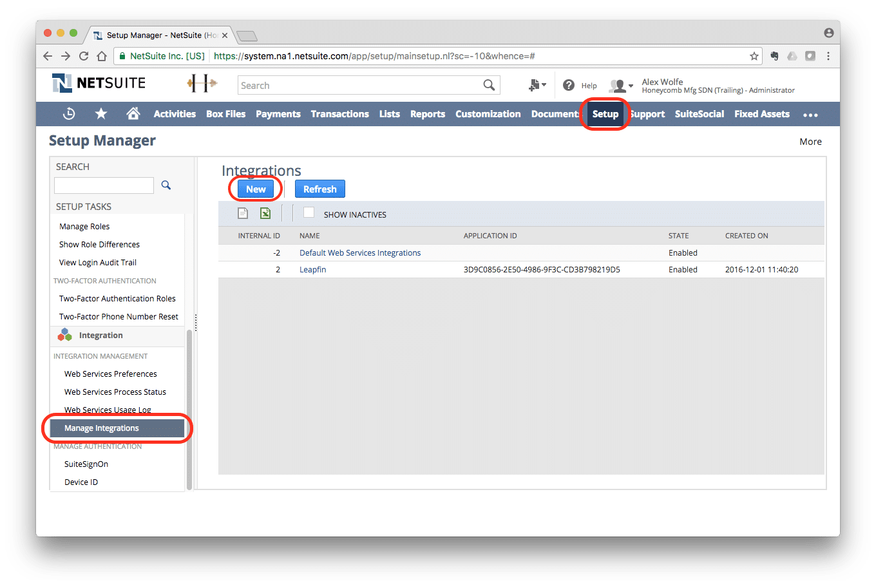The image size is (876, 588).
Task: Open the Customization menu
Action: [x=488, y=114]
